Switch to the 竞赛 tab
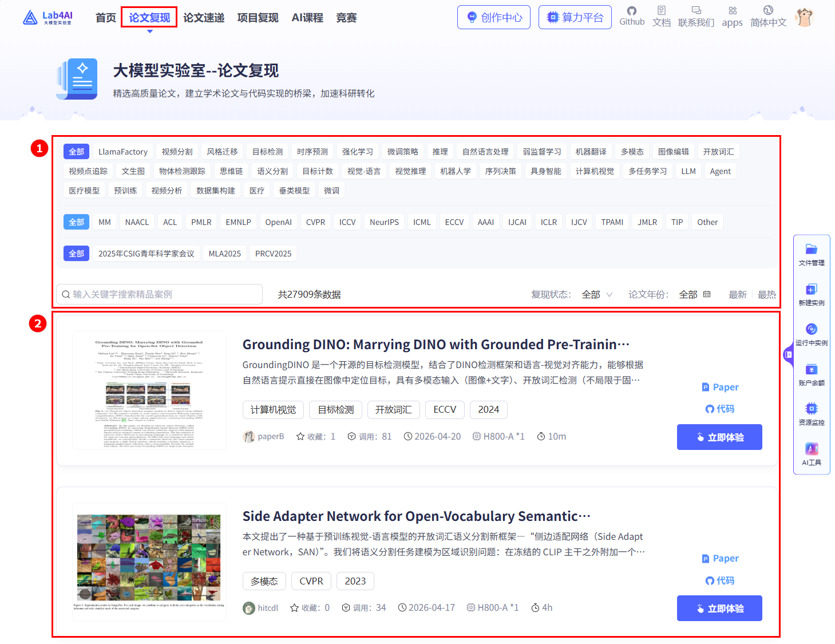 point(346,18)
